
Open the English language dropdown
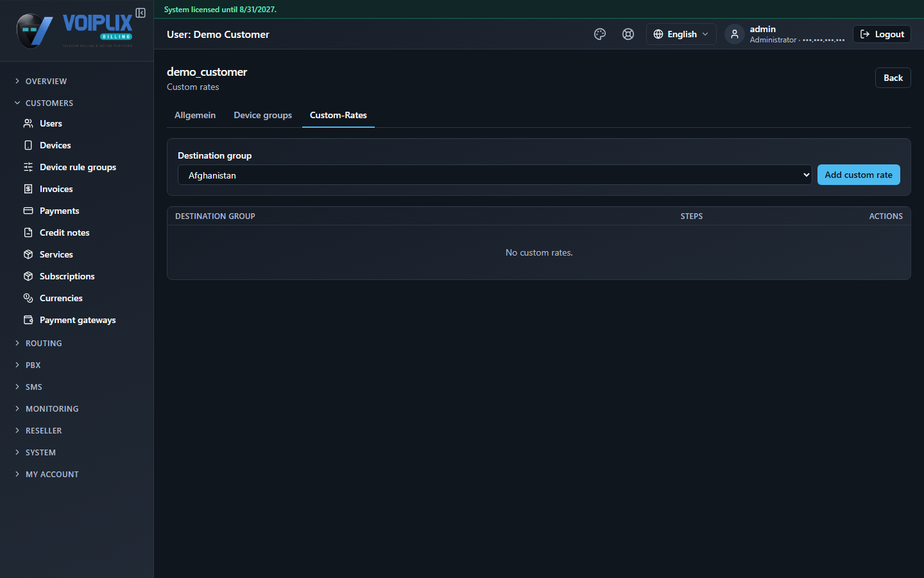[681, 34]
